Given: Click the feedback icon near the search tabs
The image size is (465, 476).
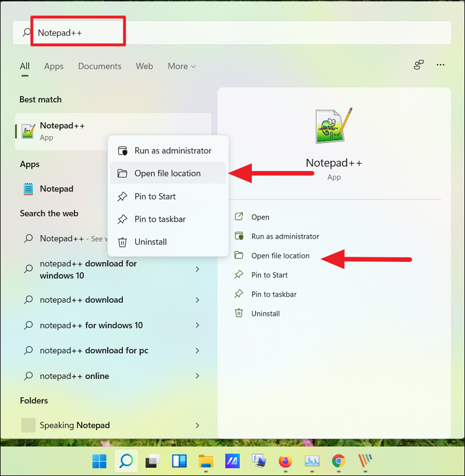Looking at the screenshot, I should pos(418,65).
